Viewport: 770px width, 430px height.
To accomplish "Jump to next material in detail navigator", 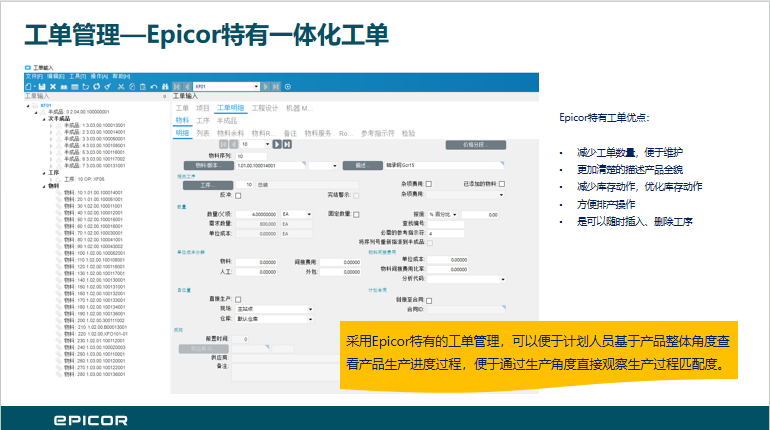I will pyautogui.click(x=277, y=144).
